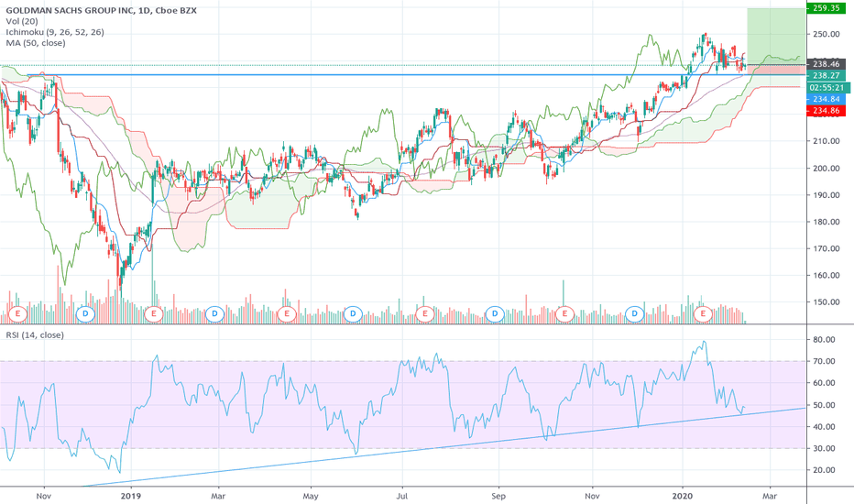Click the 2020 label on time axis
Image resolution: width=854 pixels, height=504 pixels.
coord(683,496)
